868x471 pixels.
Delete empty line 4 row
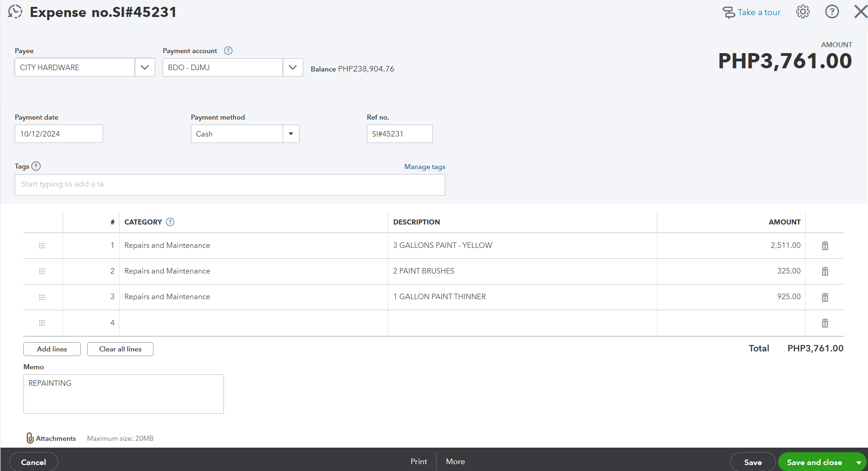coord(825,323)
